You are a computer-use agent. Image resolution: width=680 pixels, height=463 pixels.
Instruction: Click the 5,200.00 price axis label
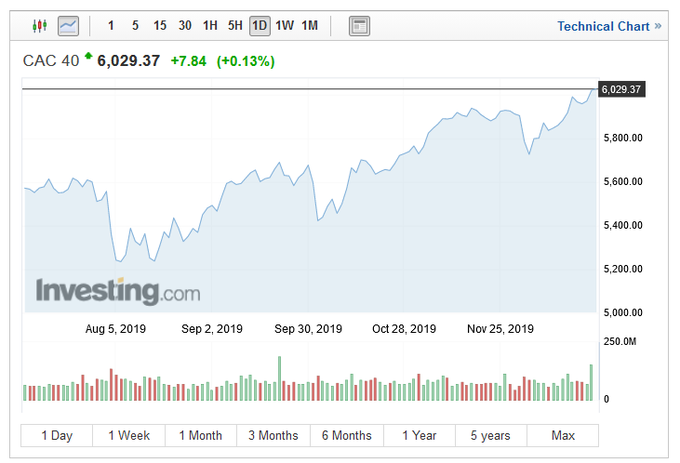[623, 269]
